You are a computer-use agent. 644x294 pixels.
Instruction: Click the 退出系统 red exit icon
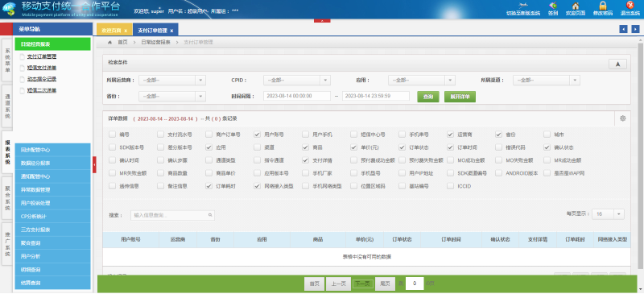pos(630,6)
